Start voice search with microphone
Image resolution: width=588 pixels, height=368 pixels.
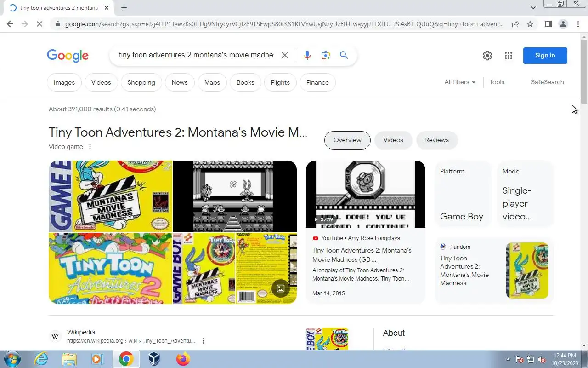click(307, 55)
